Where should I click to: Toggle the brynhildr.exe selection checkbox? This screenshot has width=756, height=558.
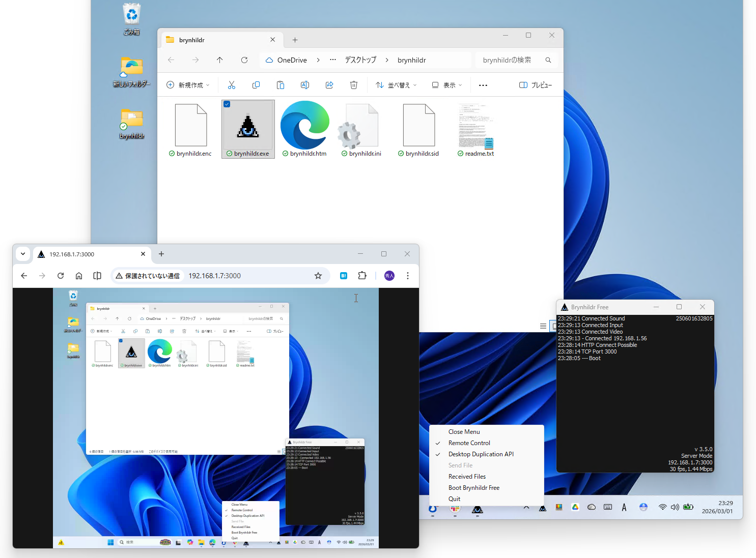227,104
